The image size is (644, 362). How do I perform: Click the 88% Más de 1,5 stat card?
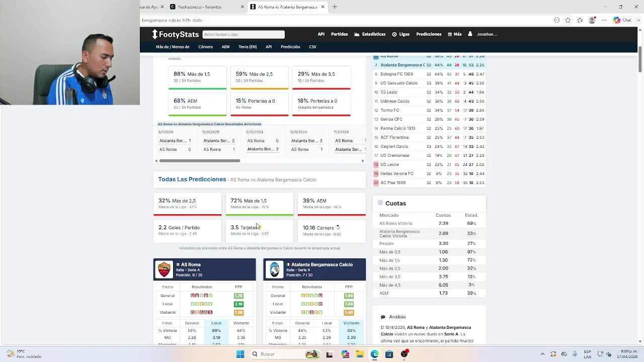point(197,77)
